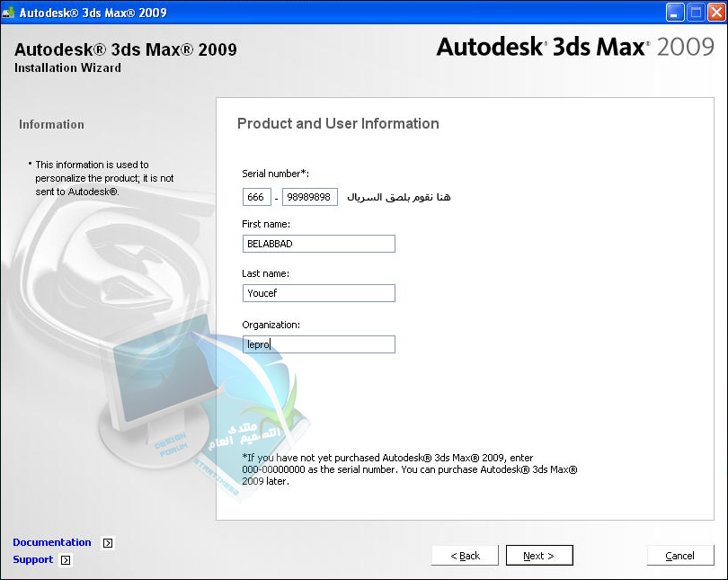Open the Documentation link
The height and width of the screenshot is (580, 728).
point(52,542)
